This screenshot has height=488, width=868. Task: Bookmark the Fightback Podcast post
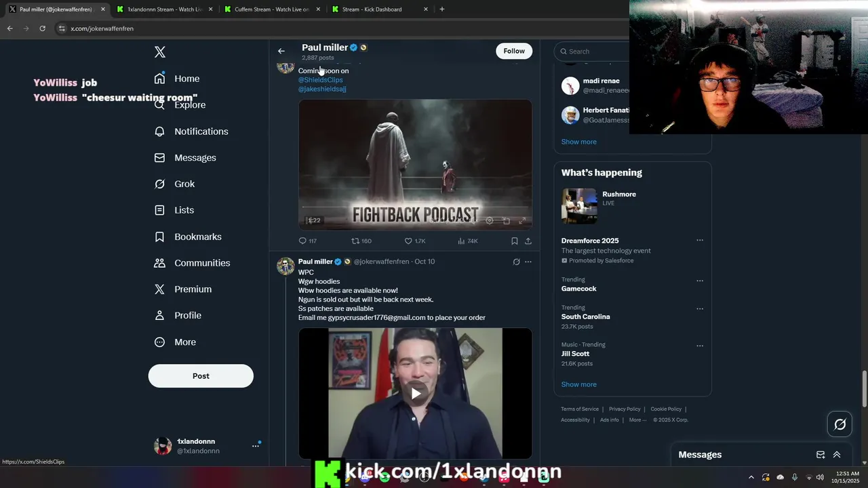(515, 241)
